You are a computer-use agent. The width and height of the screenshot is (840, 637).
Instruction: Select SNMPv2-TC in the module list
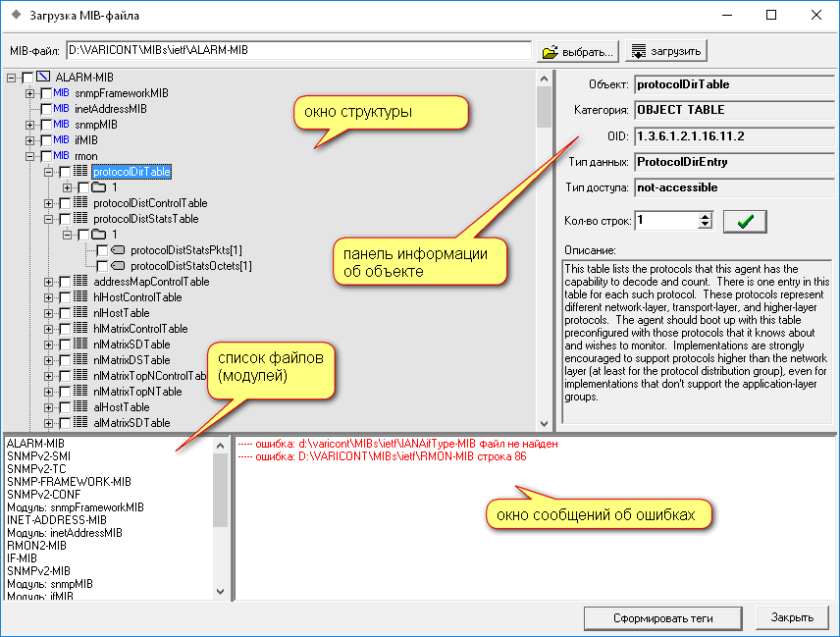pyautogui.click(x=35, y=468)
